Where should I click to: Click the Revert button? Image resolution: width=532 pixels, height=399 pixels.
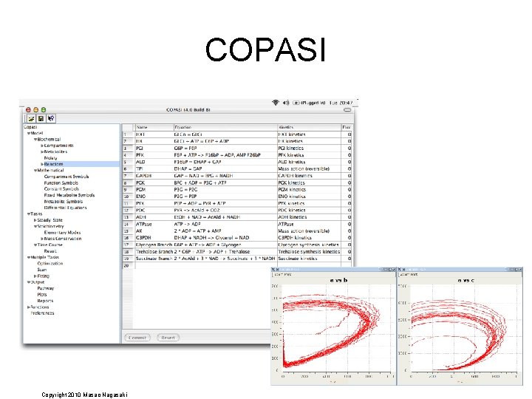pos(168,338)
